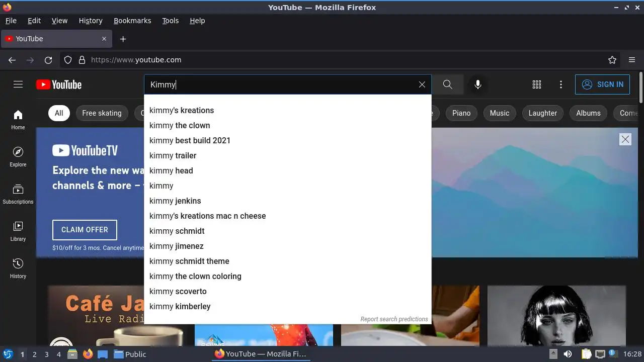
Task: Click the CLAIM OFFER button
Action: [85, 230]
